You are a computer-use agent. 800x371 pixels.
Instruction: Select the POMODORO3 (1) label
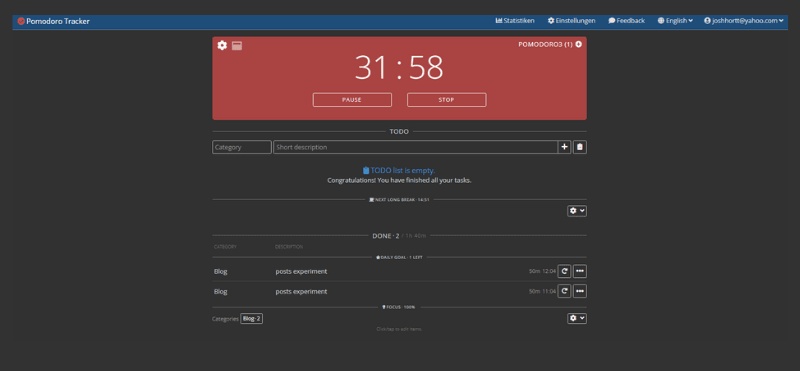[x=545, y=44]
